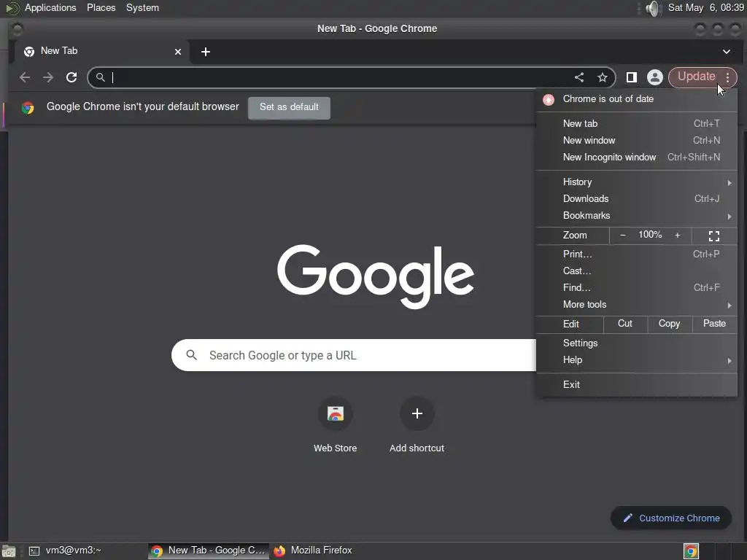Viewport: 747px width, 560px height.
Task: Open the profile avatar icon
Action: 654,77
